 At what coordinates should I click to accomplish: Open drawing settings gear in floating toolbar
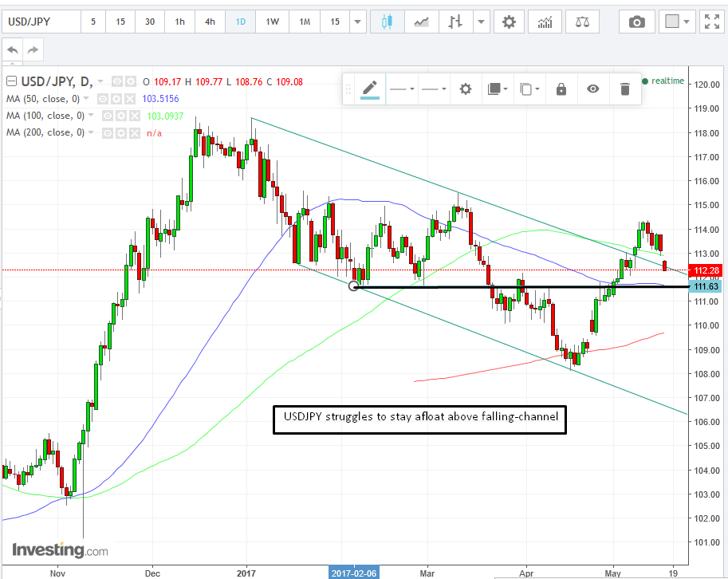[465, 89]
